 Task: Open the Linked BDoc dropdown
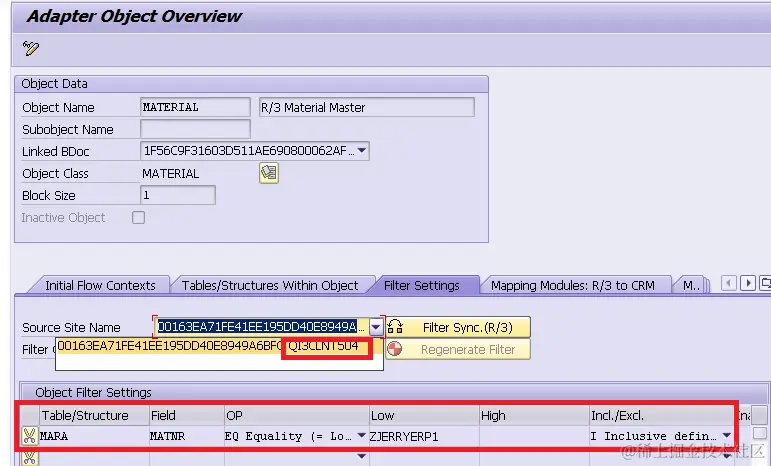tap(362, 150)
